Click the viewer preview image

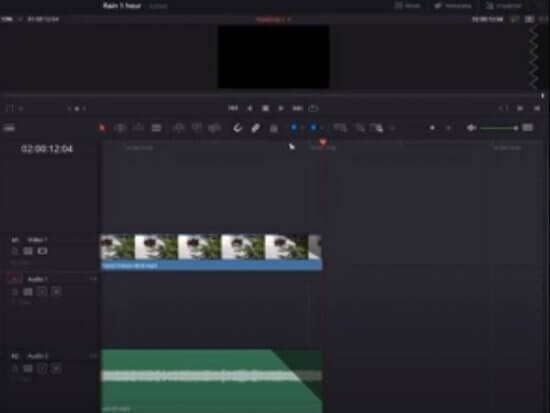coord(274,56)
